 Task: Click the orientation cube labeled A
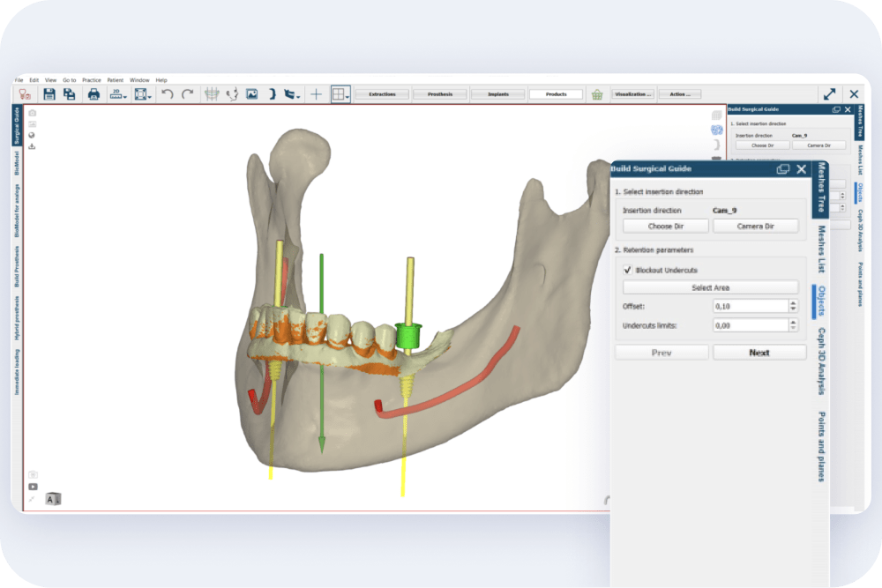coord(53,499)
